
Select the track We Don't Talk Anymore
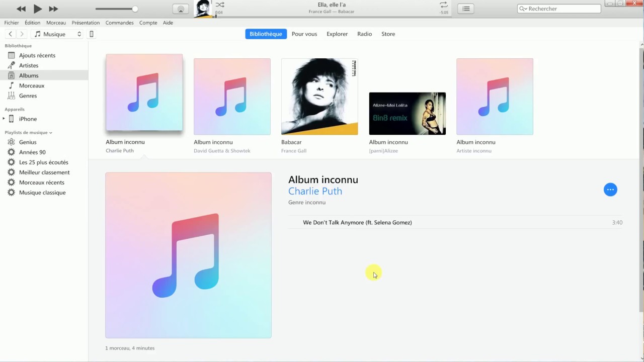tap(455, 222)
